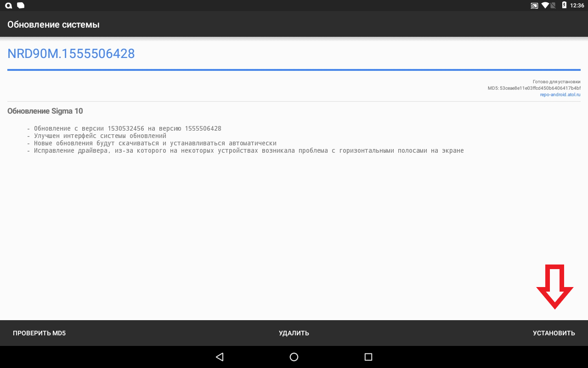Tap the УСТАНОВИТЬ install button

pyautogui.click(x=554, y=333)
